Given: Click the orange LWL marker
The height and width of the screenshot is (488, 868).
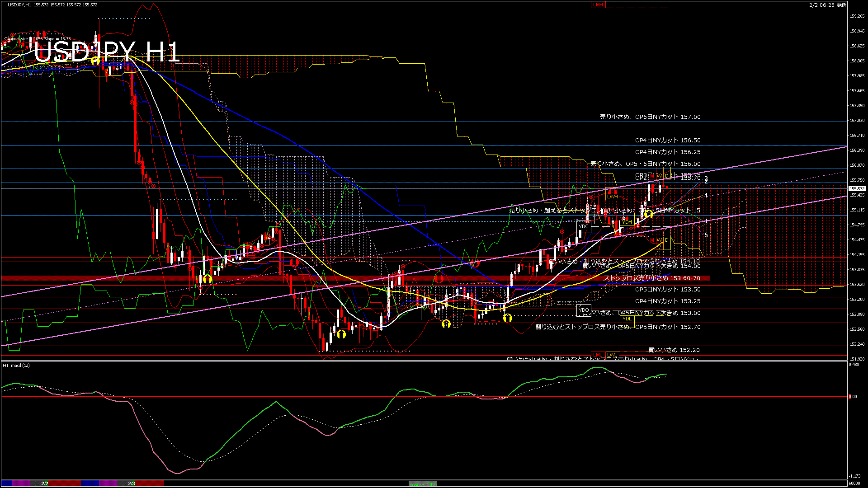Looking at the screenshot, I should coord(612,355).
